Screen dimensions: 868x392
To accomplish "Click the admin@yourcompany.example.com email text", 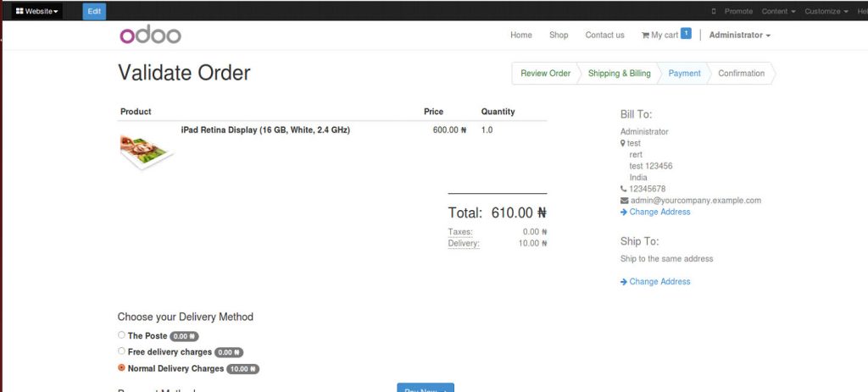I will 696,200.
